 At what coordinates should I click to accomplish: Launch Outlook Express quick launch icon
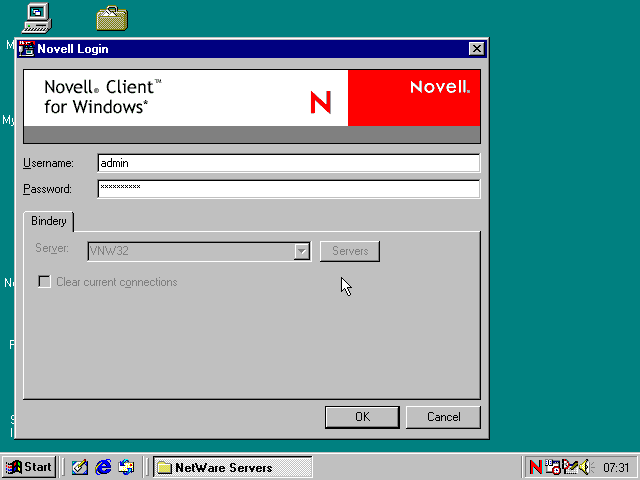pos(126,467)
